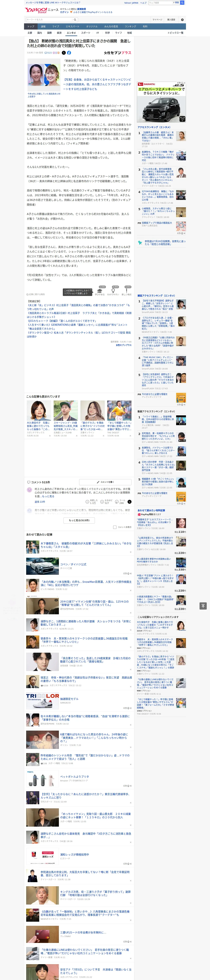The width and height of the screenshot is (210, 980).
Task: Click the ヘルプ link at top
Action: pyautogui.click(x=143, y=3)
